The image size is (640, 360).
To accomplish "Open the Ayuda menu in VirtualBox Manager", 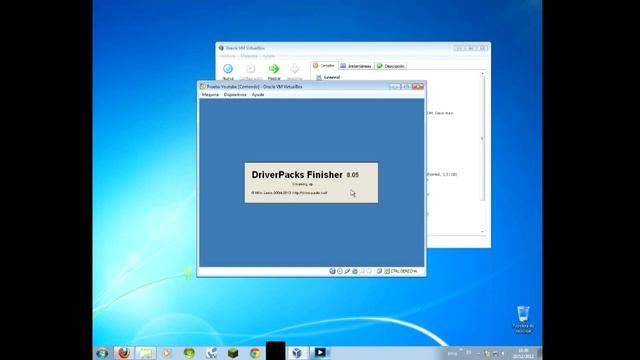I will point(269,56).
